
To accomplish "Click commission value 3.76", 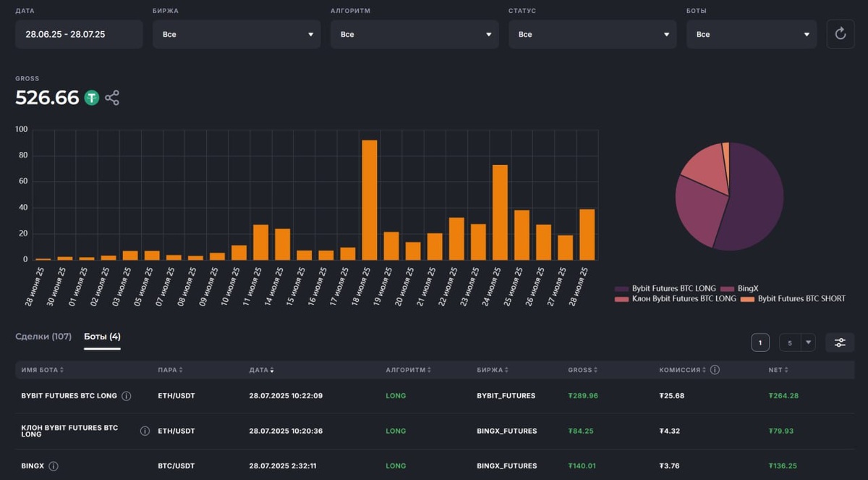I will [x=670, y=466].
